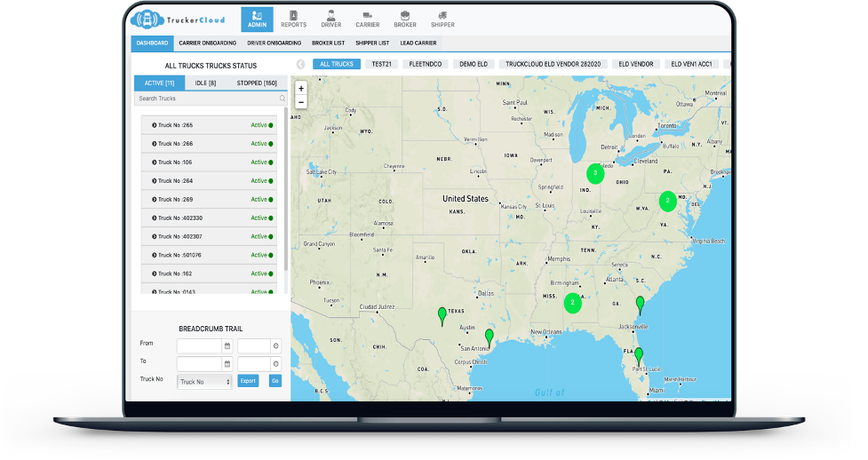Image resolution: width=868 pixels, height=460 pixels.
Task: Open the Carrier section icon
Action: (368, 20)
